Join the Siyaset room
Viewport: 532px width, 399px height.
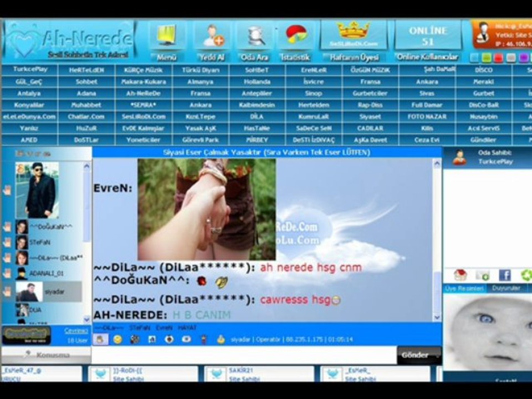(370, 117)
